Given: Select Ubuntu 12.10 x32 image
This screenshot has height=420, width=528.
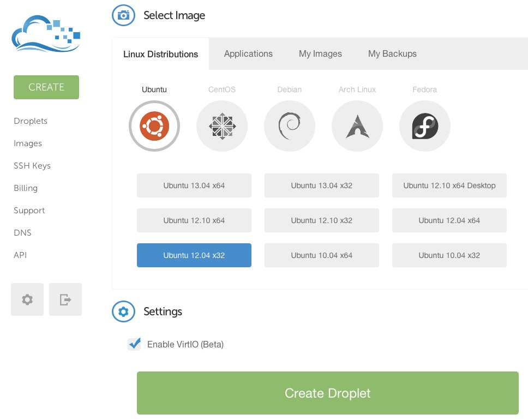Looking at the screenshot, I should [x=322, y=220].
